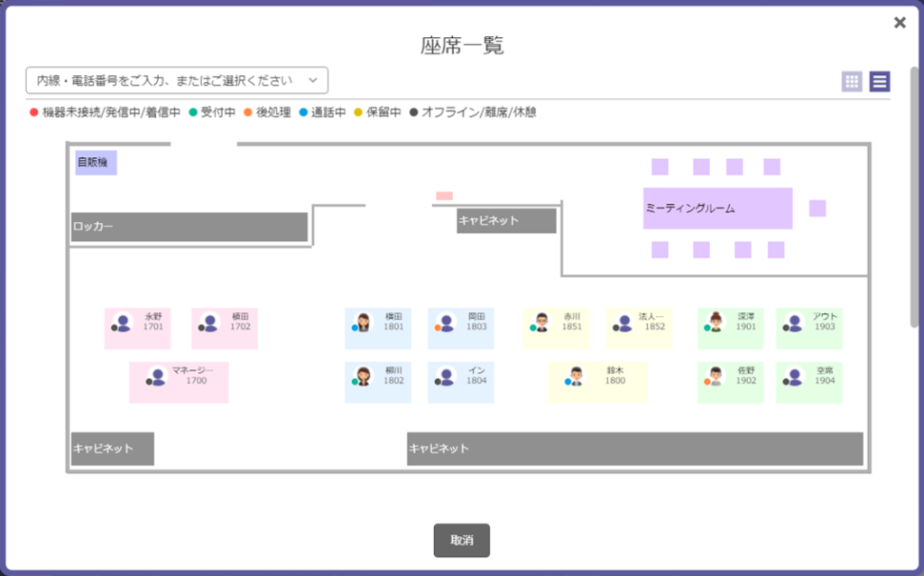Viewport: 924px width, 576px height.
Task: Click the 機器未接続/発信中/着信中 legend label
Action: (x=111, y=112)
